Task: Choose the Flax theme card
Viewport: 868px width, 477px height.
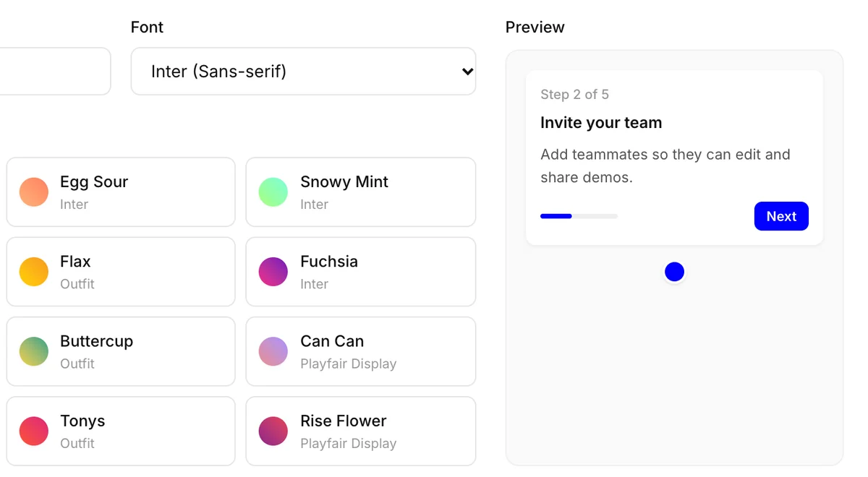Action: (x=121, y=272)
